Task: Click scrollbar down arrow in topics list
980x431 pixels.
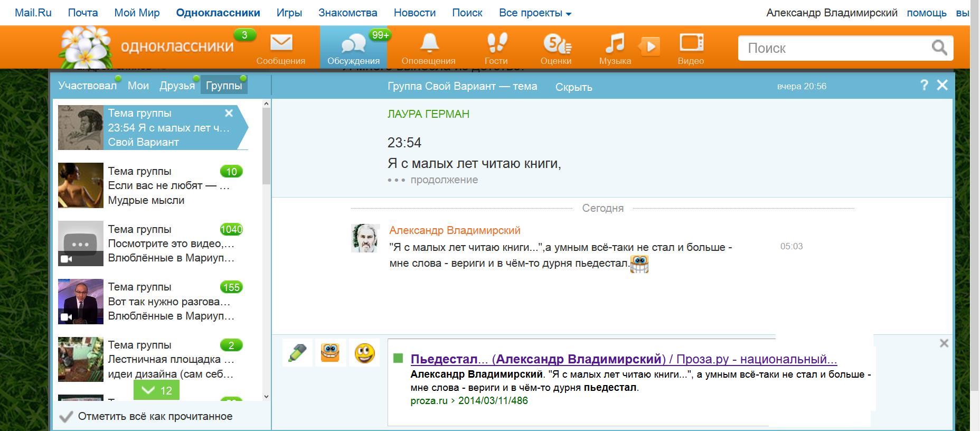Action: coord(266,396)
